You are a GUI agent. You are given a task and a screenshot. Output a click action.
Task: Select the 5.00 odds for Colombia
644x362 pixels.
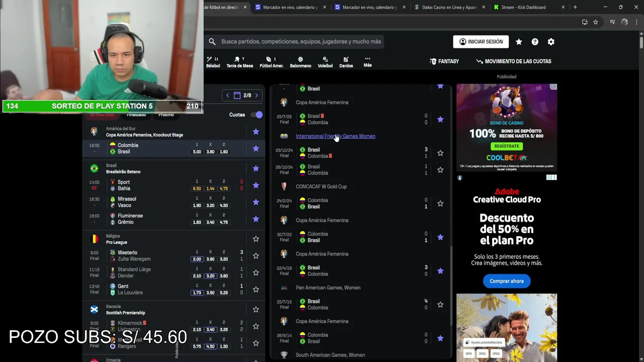point(197,151)
